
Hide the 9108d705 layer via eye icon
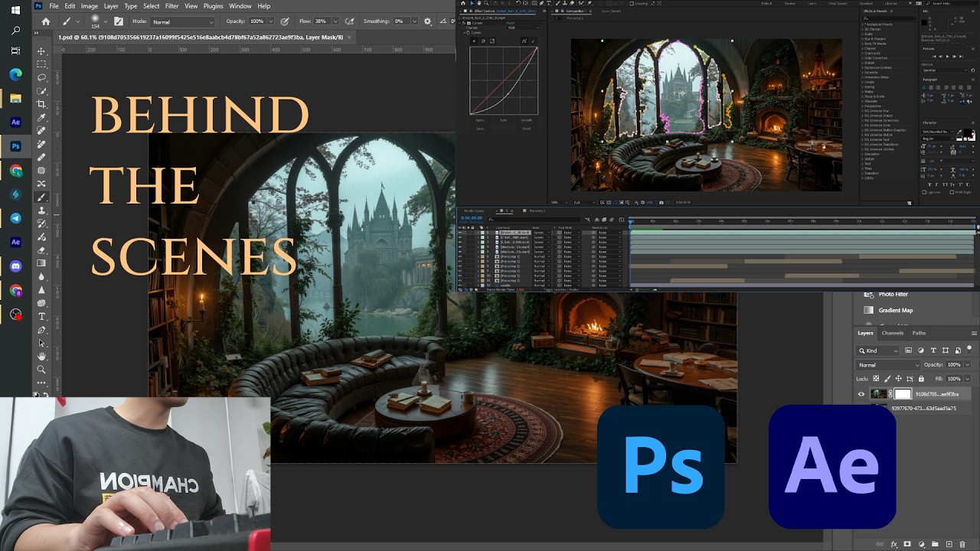[x=861, y=394]
